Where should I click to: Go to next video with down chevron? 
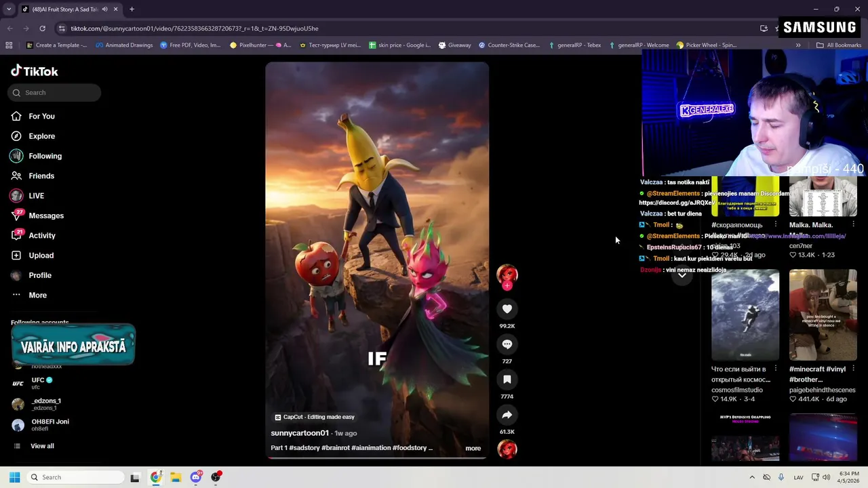tap(682, 275)
